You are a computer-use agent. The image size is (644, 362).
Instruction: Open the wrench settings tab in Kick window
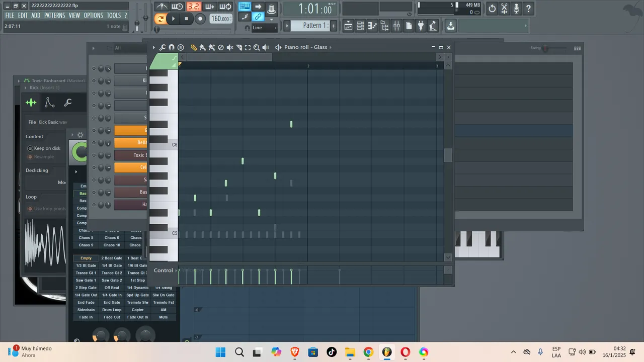click(x=68, y=103)
